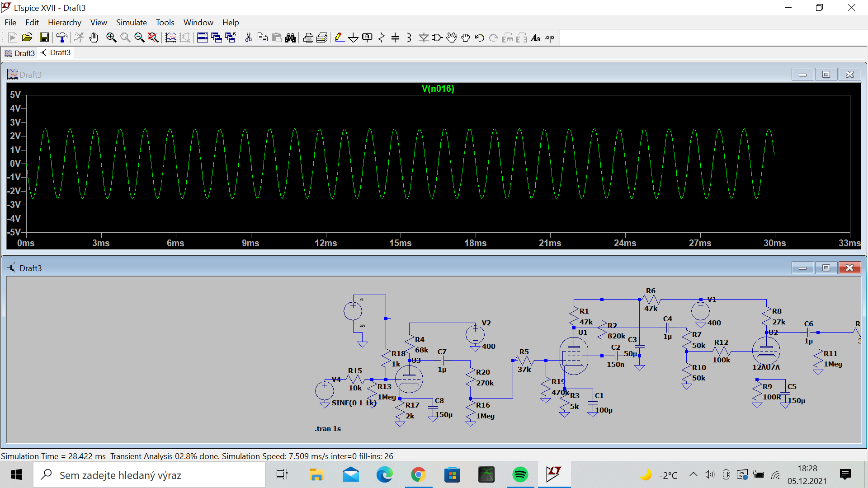Image resolution: width=868 pixels, height=488 pixels.
Task: Open the Tools menu
Action: (x=165, y=23)
